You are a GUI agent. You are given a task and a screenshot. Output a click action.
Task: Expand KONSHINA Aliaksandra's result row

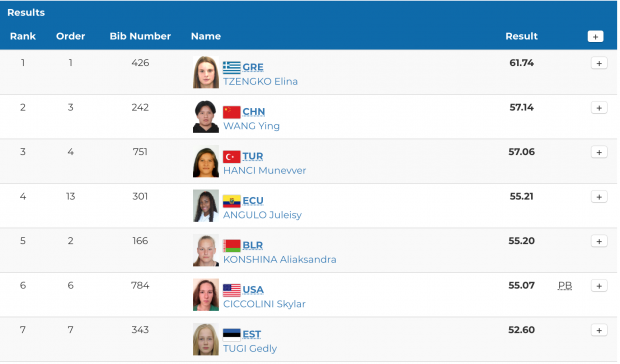coord(599,241)
